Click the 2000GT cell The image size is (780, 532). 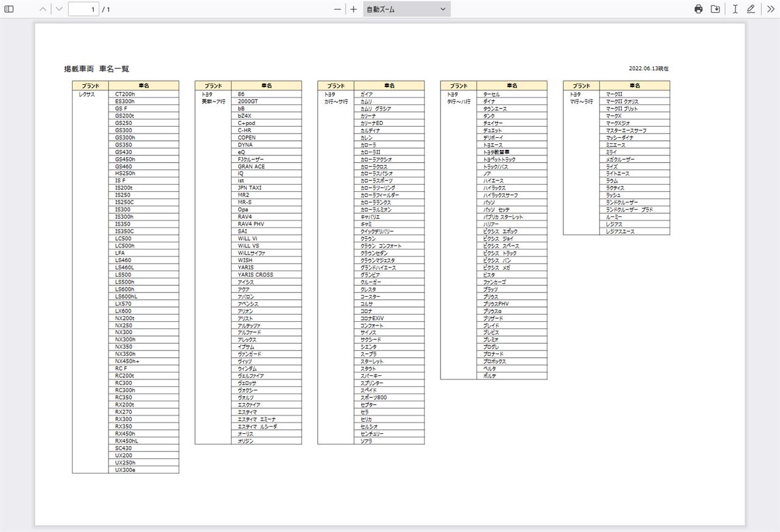(x=266, y=101)
